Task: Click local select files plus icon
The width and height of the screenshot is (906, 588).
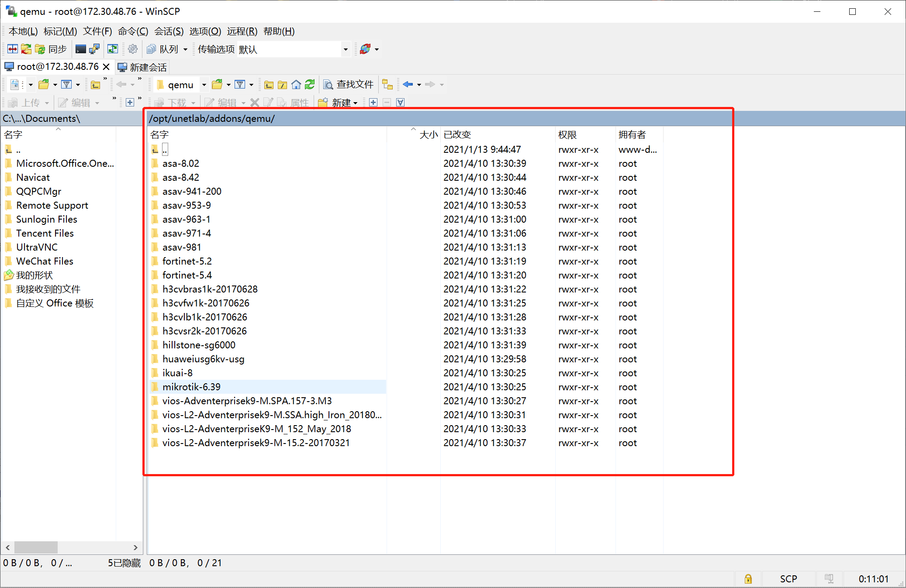Action: coord(130,103)
